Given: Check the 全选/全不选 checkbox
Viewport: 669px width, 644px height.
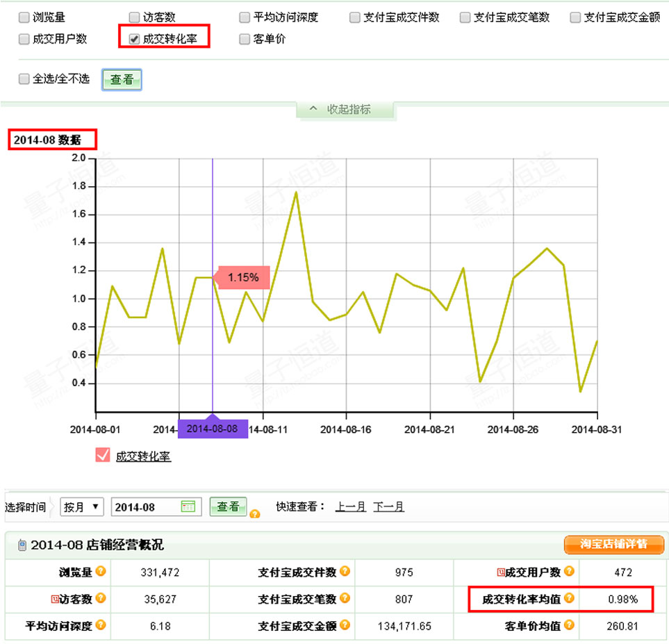Looking at the screenshot, I should coord(23,79).
